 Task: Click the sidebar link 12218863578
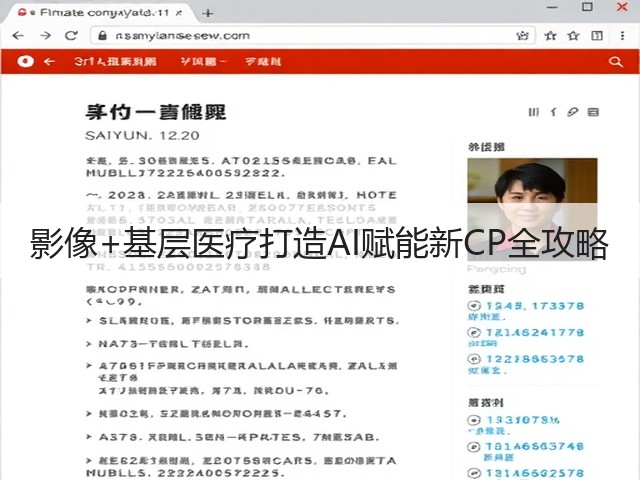click(535, 359)
